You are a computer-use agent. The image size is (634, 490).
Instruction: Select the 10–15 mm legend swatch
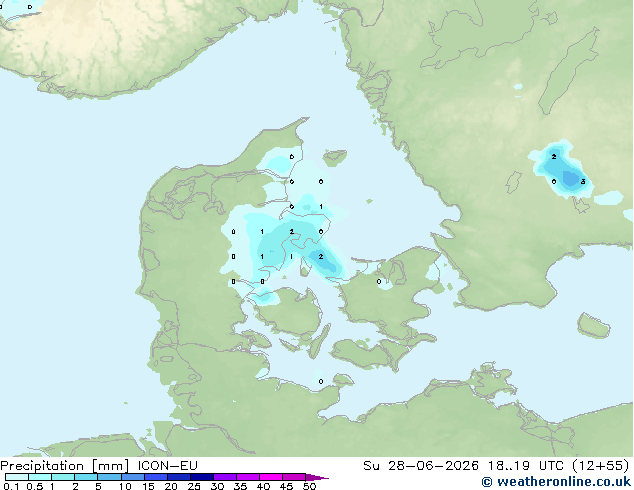pyautogui.click(x=132, y=477)
